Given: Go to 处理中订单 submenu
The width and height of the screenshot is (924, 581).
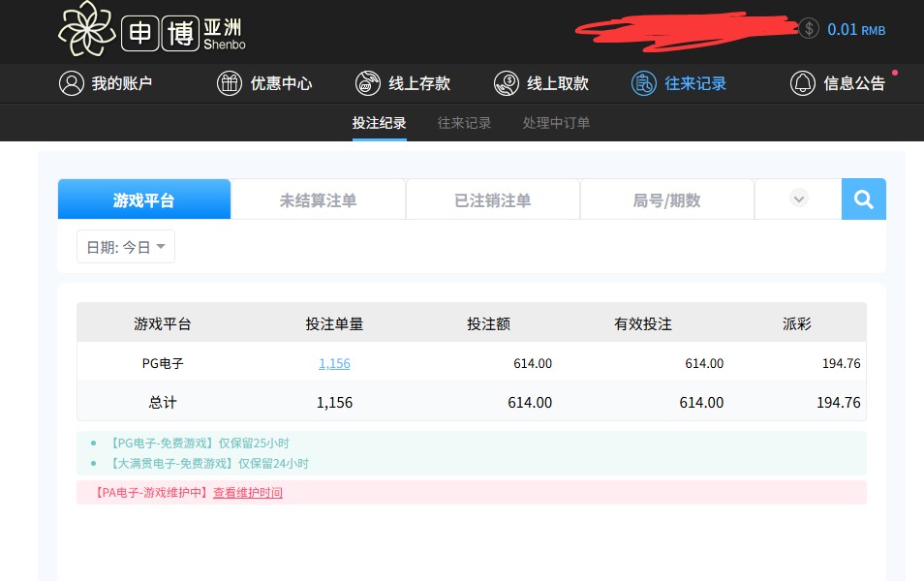Looking at the screenshot, I should coord(556,123).
